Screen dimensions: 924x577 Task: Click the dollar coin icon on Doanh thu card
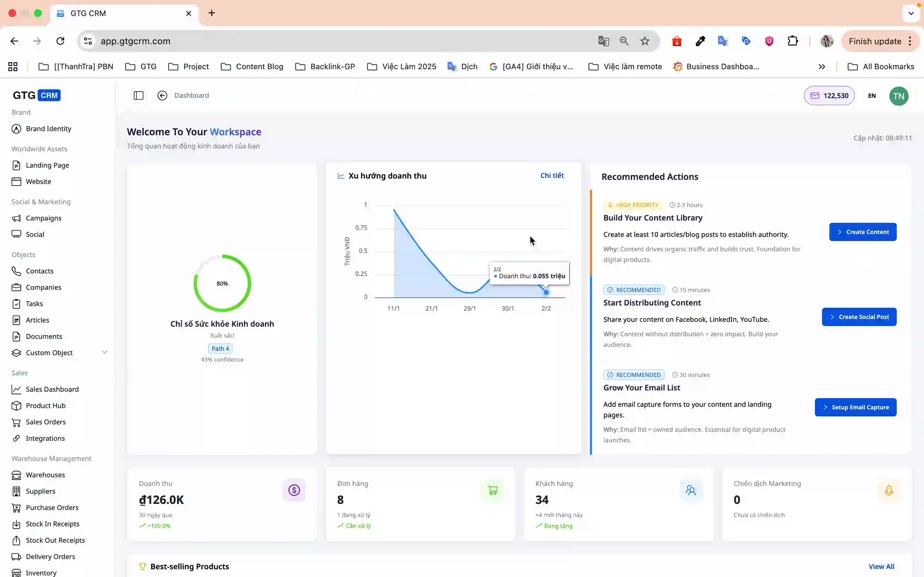coord(294,490)
